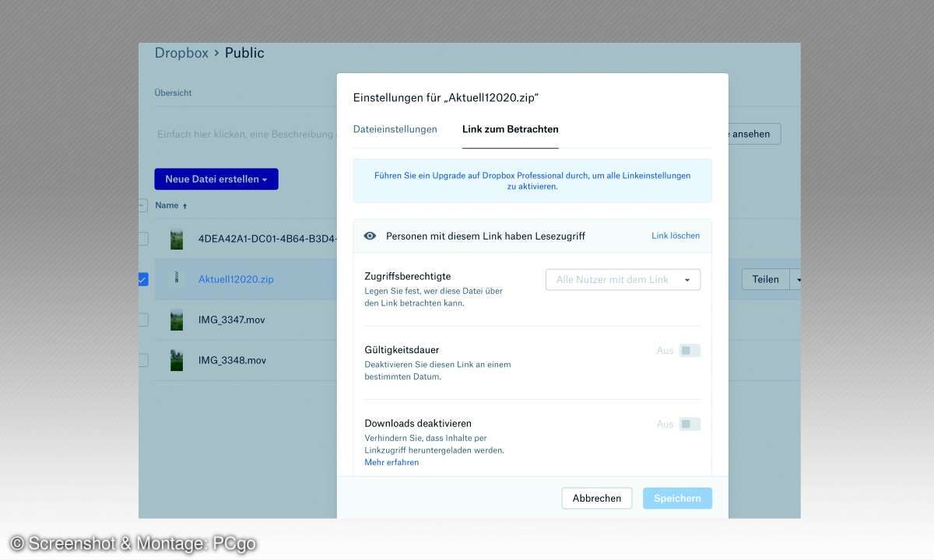The width and height of the screenshot is (934, 560).
Task: Switch to the Dateieinstellungen tab
Action: pyautogui.click(x=395, y=129)
